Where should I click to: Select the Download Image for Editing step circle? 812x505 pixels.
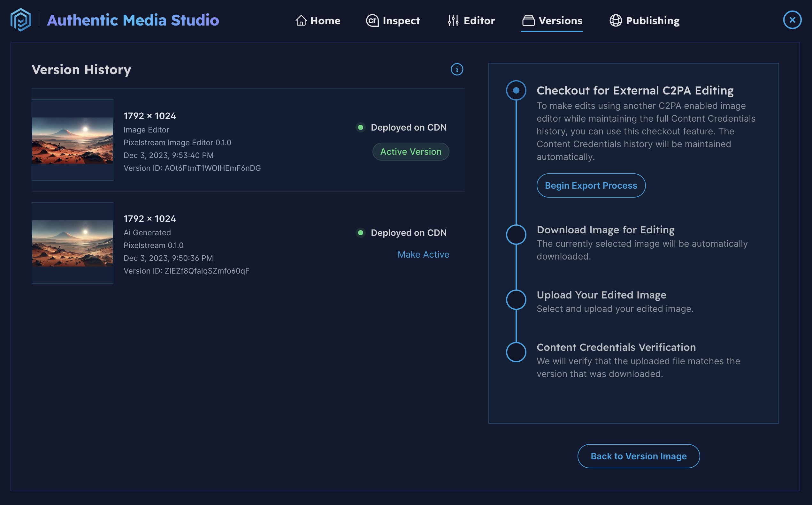click(x=516, y=235)
